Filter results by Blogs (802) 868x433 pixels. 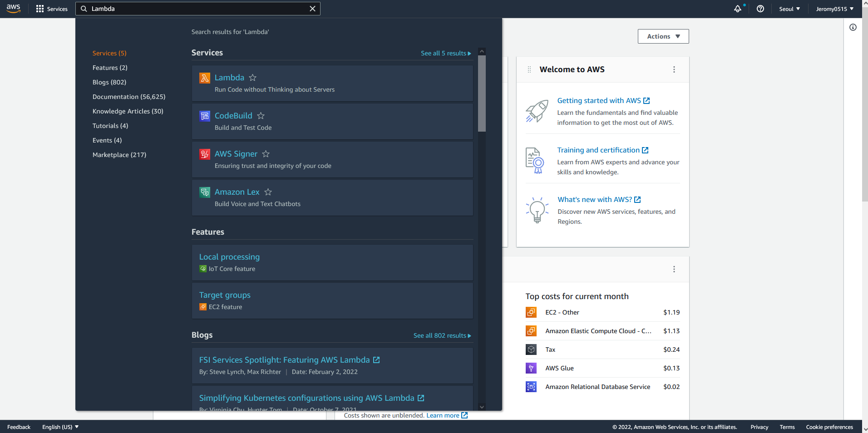(109, 82)
